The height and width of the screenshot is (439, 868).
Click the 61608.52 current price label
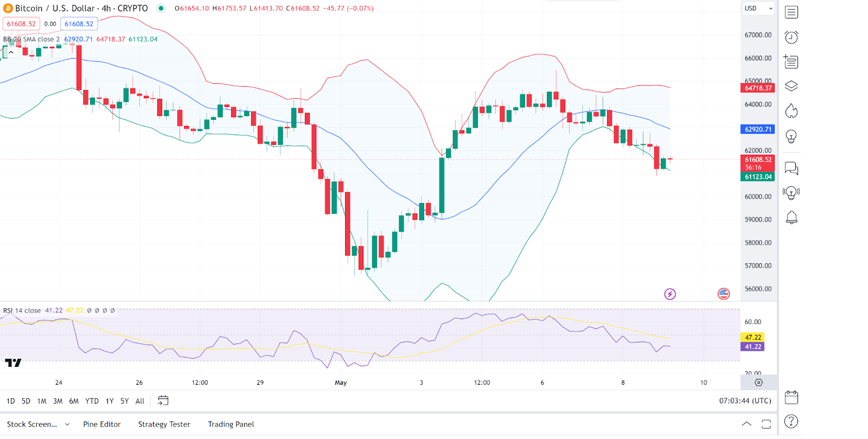(758, 163)
